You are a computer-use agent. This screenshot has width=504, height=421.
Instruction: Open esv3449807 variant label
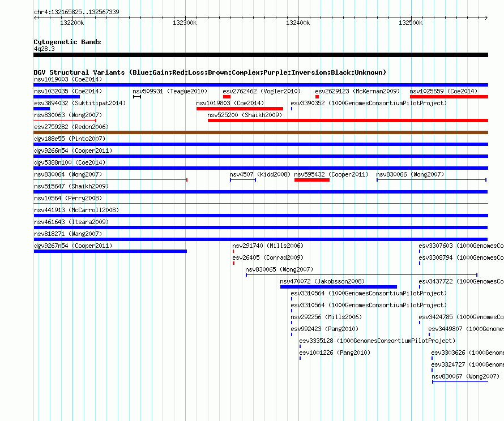[465, 329]
